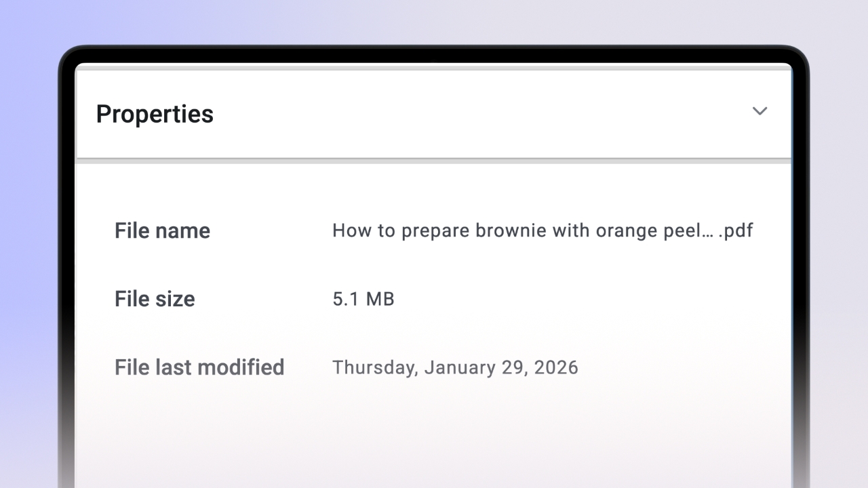Click the Properties heading text
Image resolution: width=868 pixels, height=488 pixels.
coord(155,114)
